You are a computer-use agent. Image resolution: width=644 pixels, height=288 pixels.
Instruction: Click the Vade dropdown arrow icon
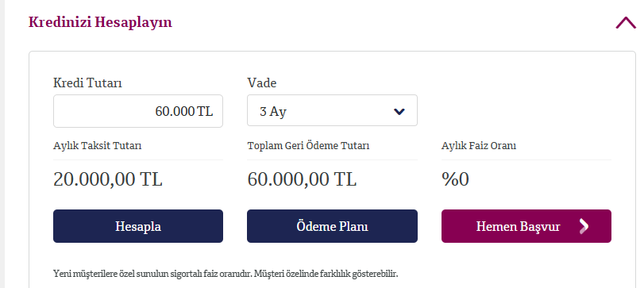click(x=399, y=112)
